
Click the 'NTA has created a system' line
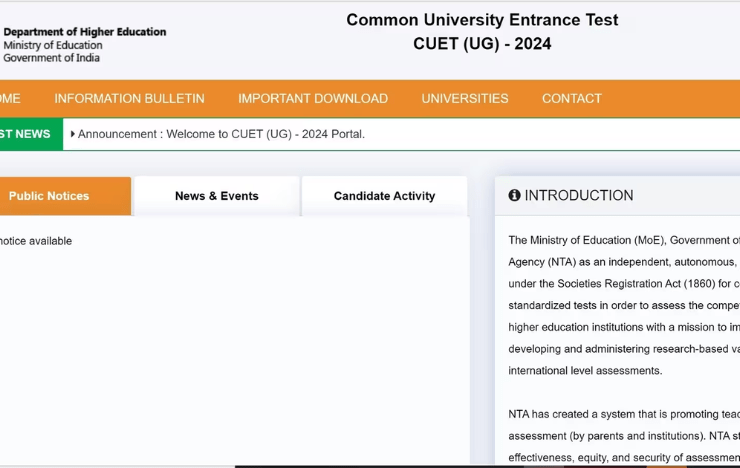coord(624,414)
